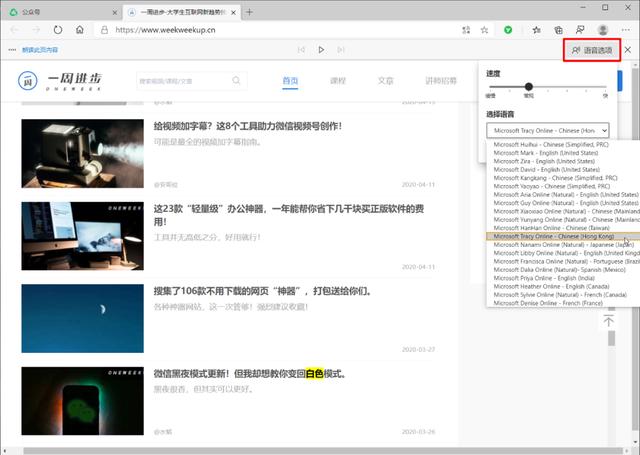Open article 搜集了106款不用下载的网页神器

click(262, 291)
